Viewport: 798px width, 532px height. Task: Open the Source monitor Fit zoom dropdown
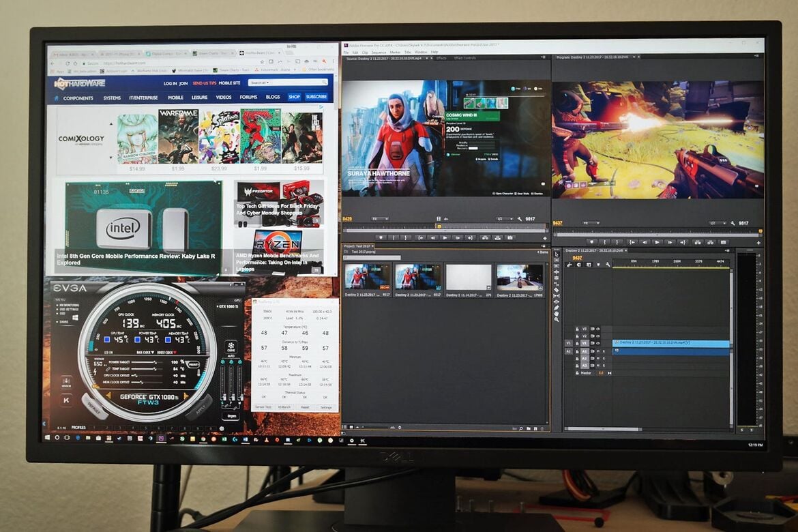(x=380, y=219)
